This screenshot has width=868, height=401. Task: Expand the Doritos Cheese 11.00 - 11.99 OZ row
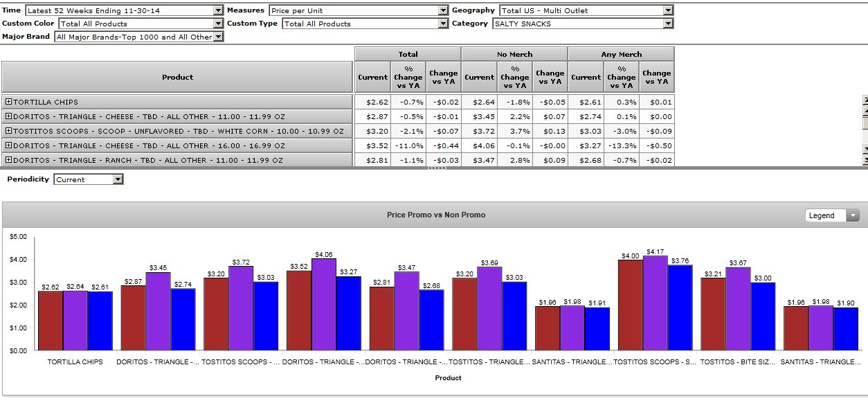9,116
